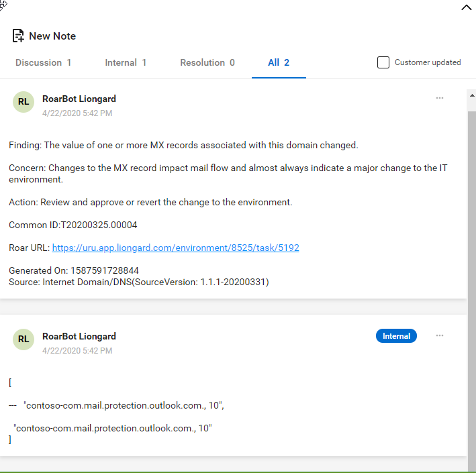Click the RL avatar on Internal note
Viewport: 476px width, 473px height.
(23, 339)
